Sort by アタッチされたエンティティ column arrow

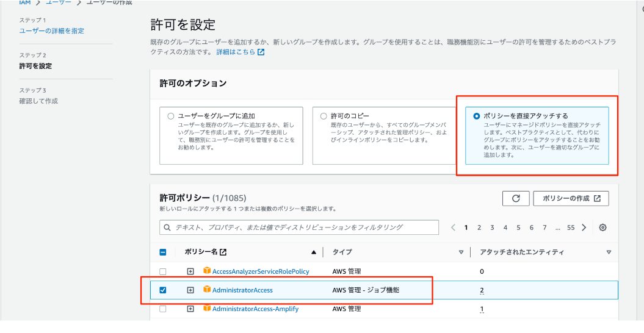tap(609, 252)
